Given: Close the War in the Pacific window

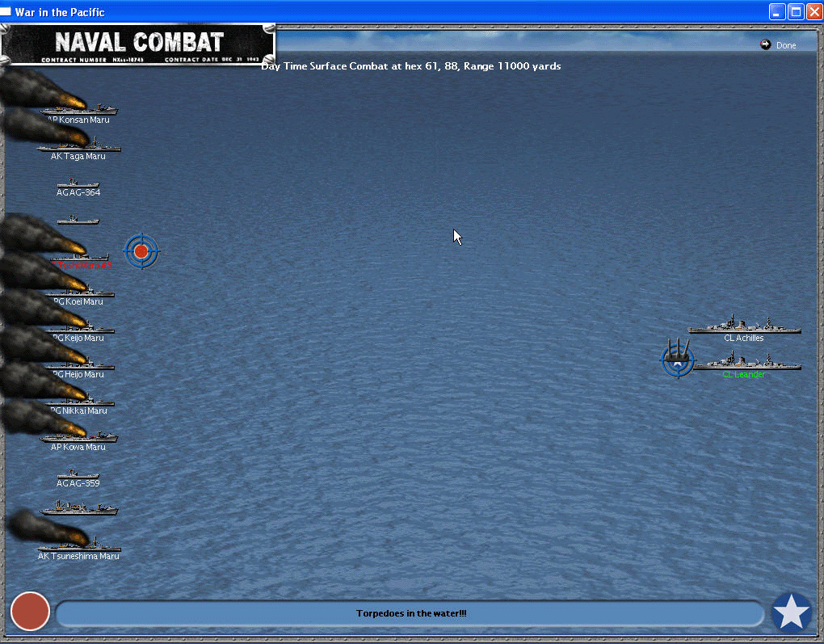Looking at the screenshot, I should point(814,11).
